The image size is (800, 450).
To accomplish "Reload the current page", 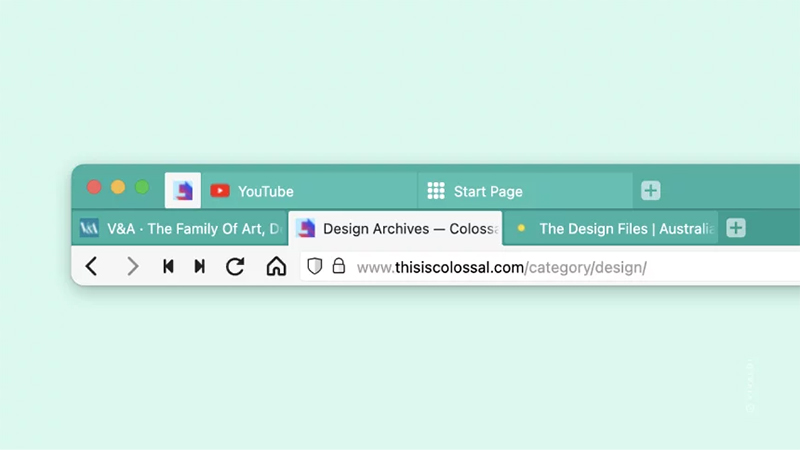I will (x=235, y=266).
